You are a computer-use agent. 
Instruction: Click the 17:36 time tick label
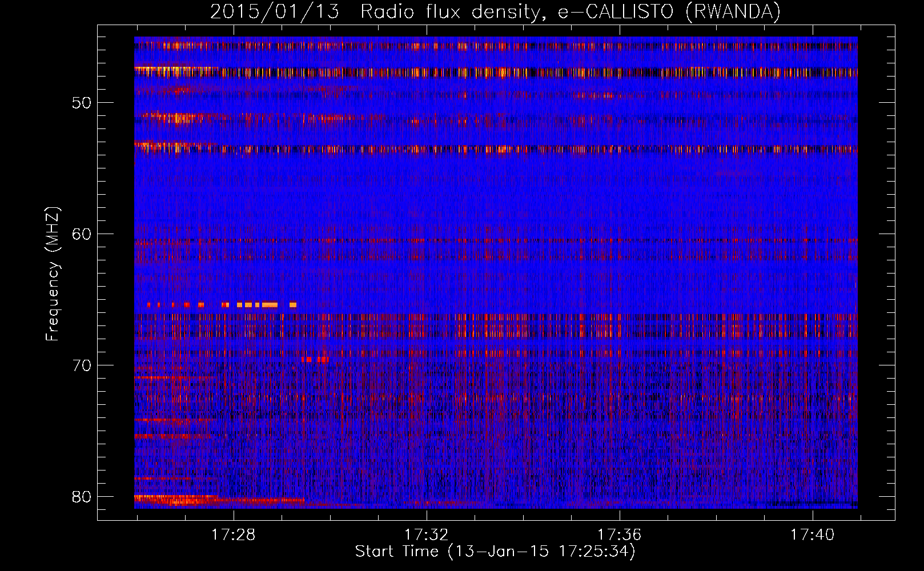(x=620, y=535)
